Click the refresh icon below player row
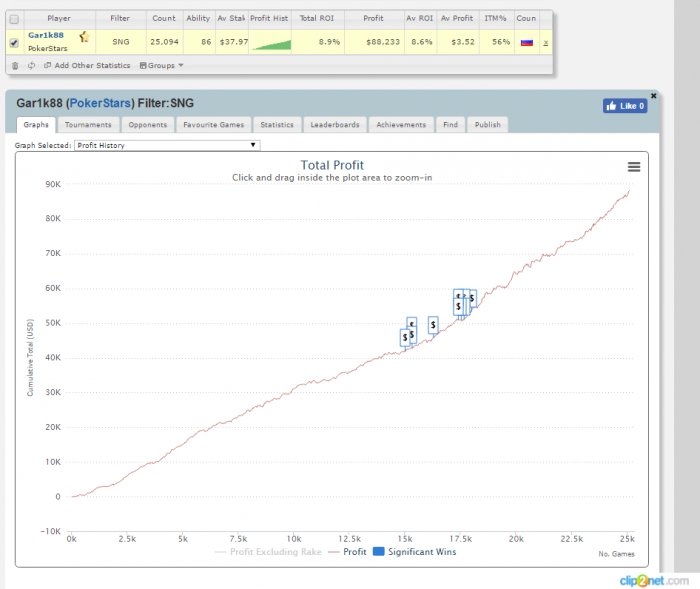The width and height of the screenshot is (700, 589). point(31,65)
